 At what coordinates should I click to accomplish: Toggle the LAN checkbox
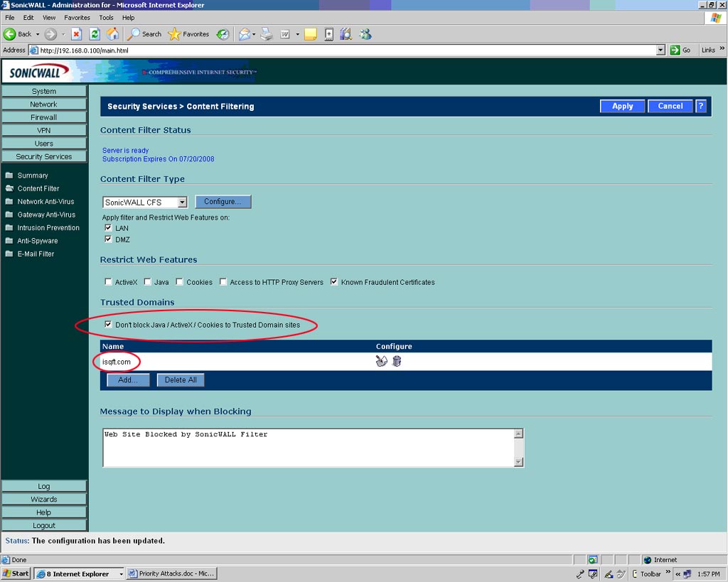pyautogui.click(x=108, y=227)
